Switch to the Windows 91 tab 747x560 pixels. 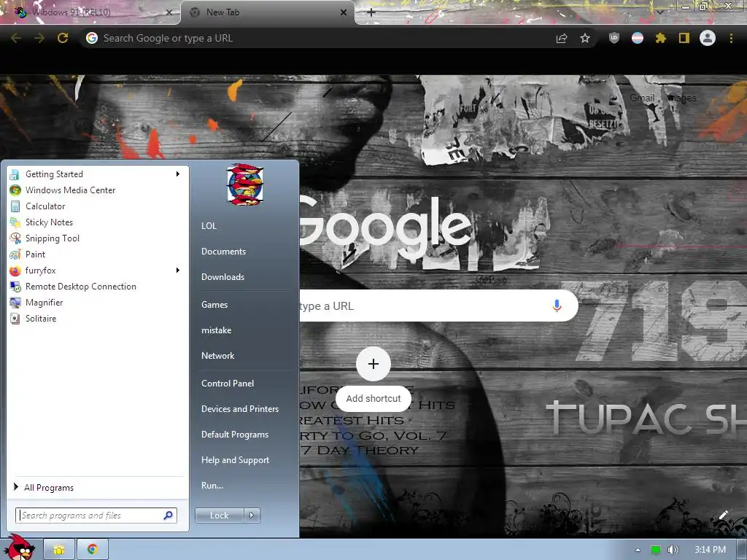(x=90, y=12)
